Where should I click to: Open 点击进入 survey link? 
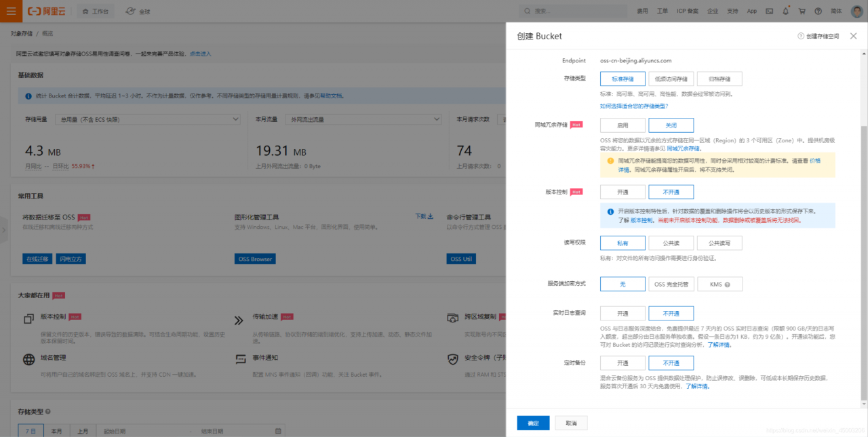point(200,54)
